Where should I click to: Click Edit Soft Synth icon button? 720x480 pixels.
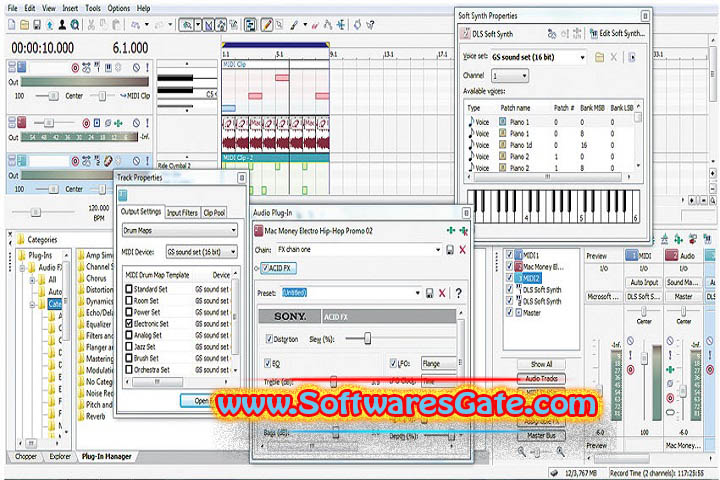pyautogui.click(x=593, y=34)
